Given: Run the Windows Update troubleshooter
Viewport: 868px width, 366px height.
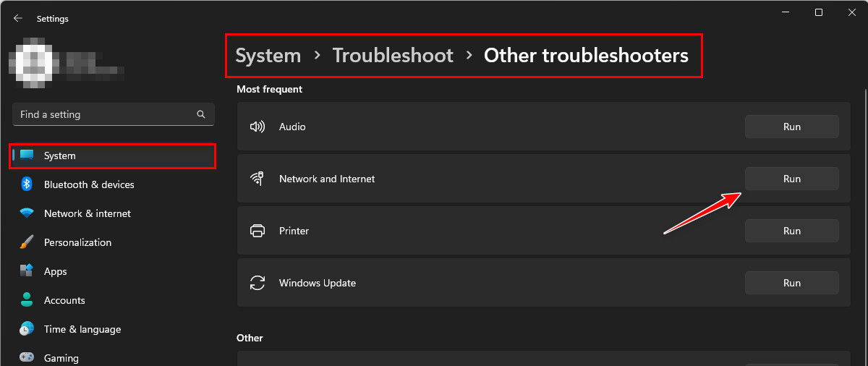Looking at the screenshot, I should tap(791, 283).
